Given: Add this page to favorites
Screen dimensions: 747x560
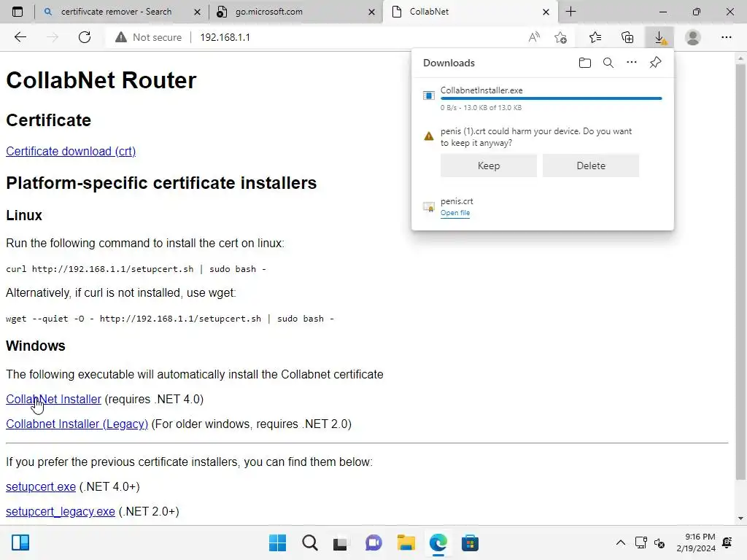Looking at the screenshot, I should (x=561, y=37).
